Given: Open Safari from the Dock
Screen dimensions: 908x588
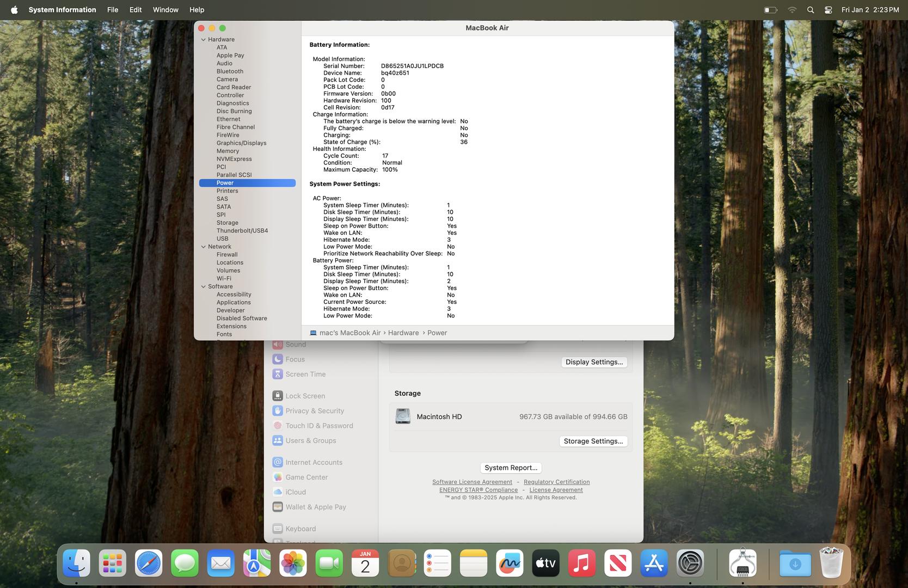Looking at the screenshot, I should point(149,563).
